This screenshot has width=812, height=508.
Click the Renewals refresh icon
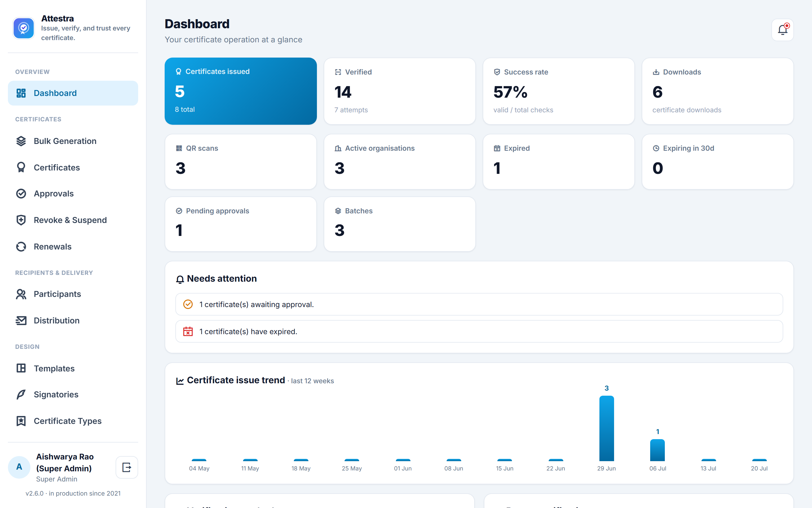21,247
